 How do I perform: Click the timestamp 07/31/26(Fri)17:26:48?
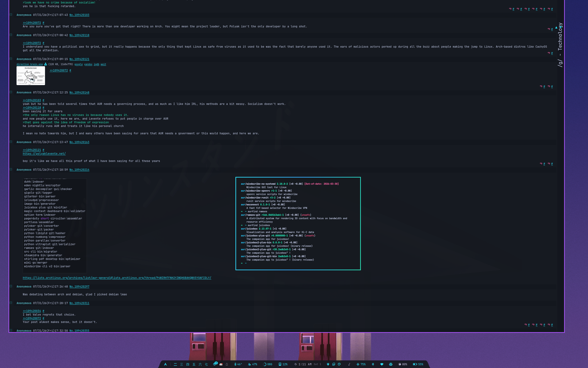[50, 287]
